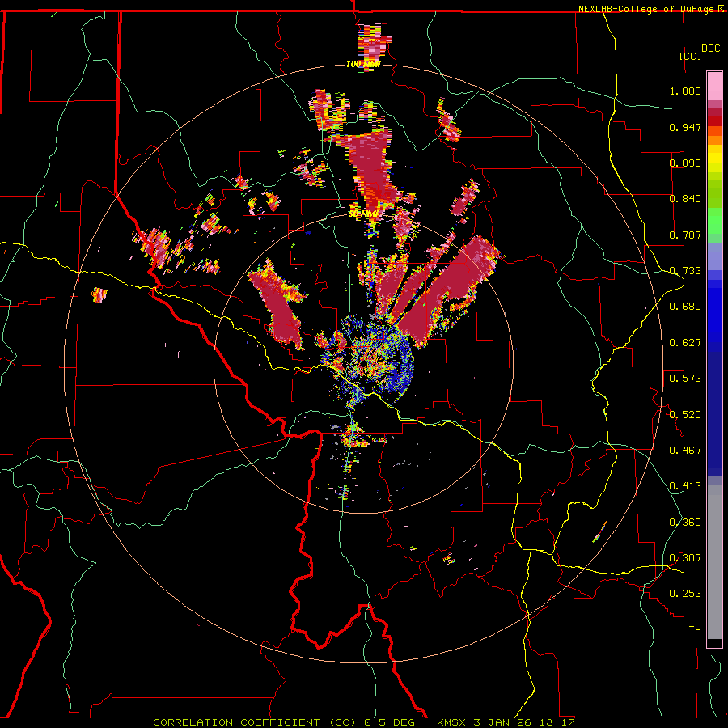Select the 0.520 legend value
Image resolution: width=728 pixels, height=728 pixels.
pyautogui.click(x=685, y=415)
